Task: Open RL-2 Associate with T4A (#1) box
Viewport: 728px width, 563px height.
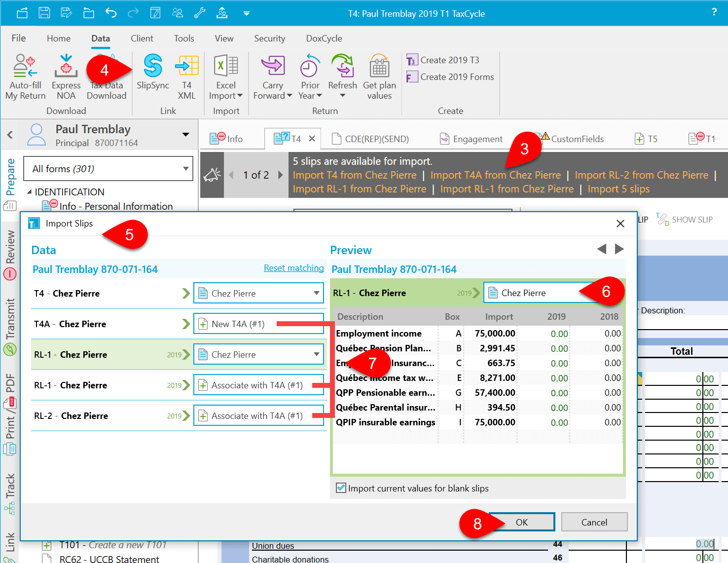Action: [x=258, y=415]
